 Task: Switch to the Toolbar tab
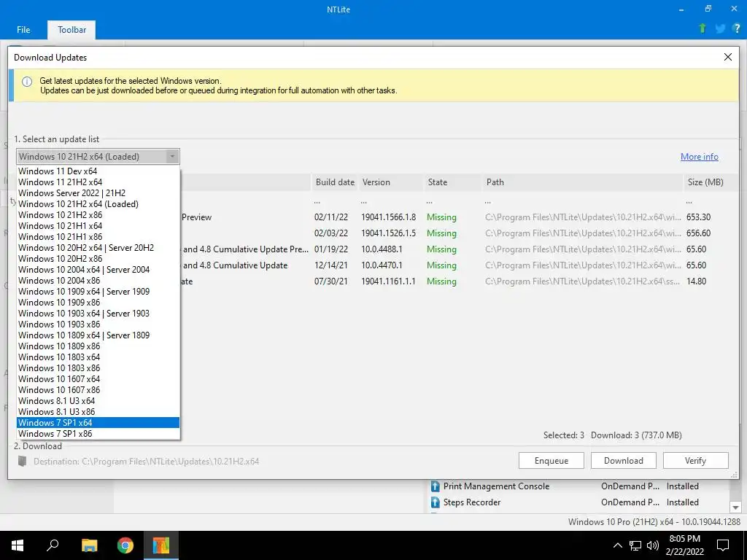point(72,29)
